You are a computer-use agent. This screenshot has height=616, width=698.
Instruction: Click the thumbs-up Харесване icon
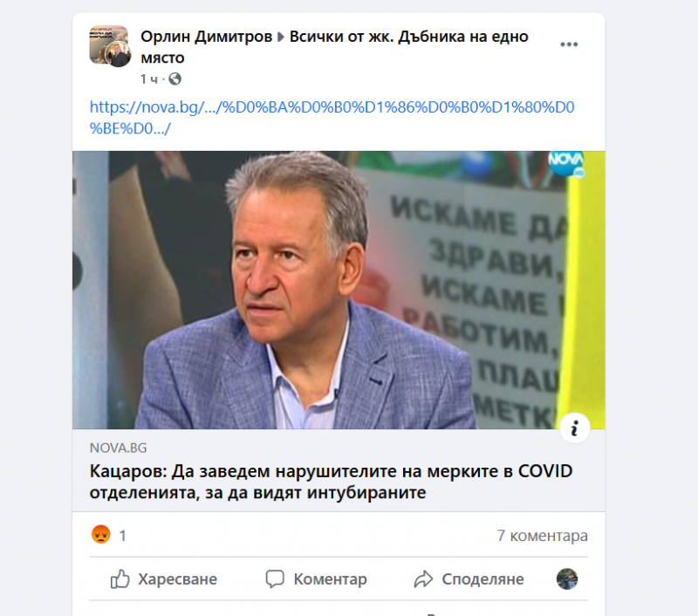pyautogui.click(x=120, y=579)
